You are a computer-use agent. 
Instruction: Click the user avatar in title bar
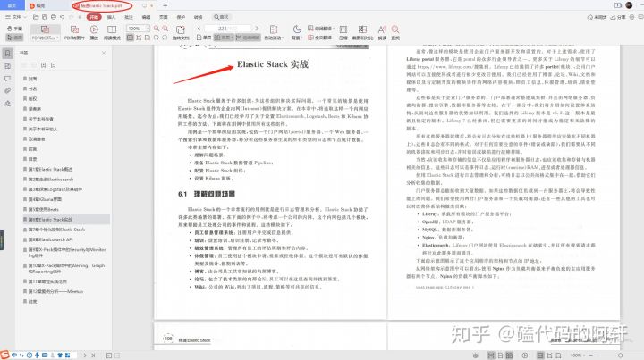(x=629, y=5)
